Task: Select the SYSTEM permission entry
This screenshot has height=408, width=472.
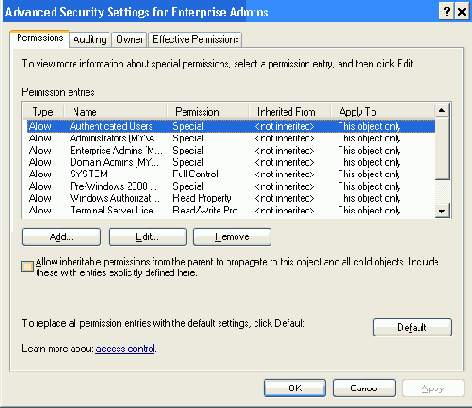Action: click(231, 174)
